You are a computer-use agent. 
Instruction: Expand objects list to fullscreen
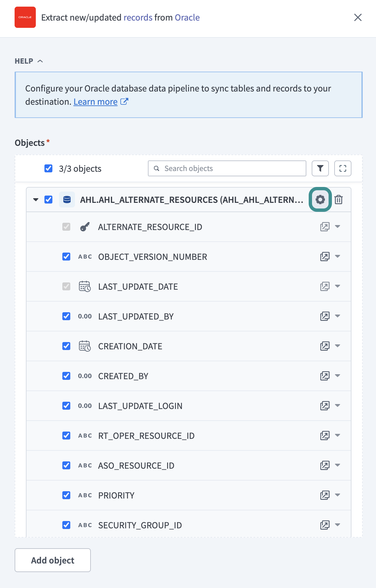tap(343, 168)
